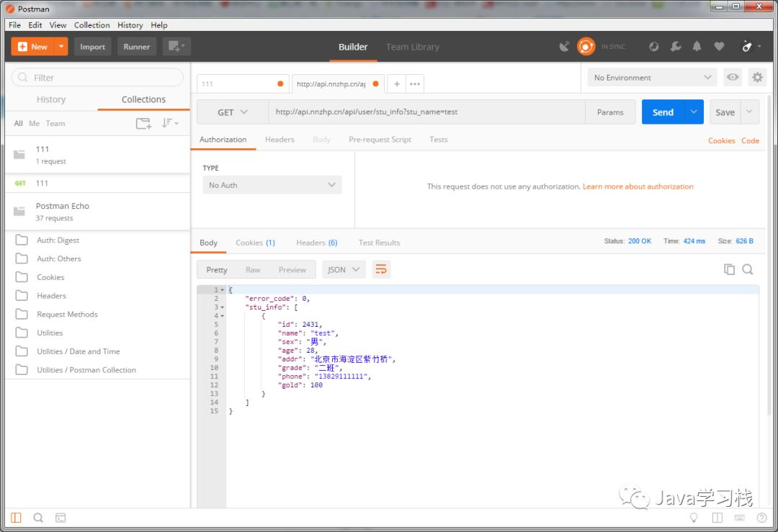Click the Filter search field
This screenshot has height=532, width=778.
(x=97, y=77)
